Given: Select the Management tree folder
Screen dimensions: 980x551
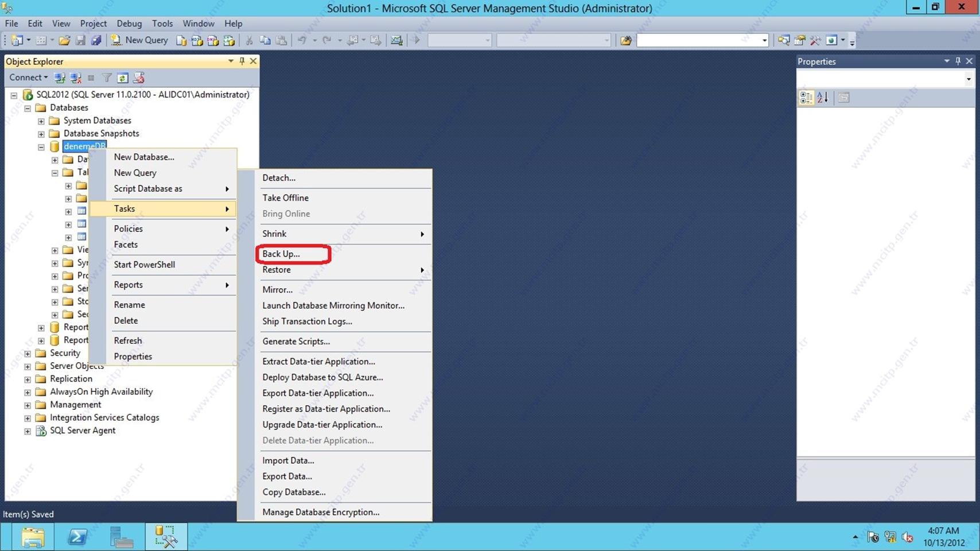Looking at the screenshot, I should click(x=75, y=405).
